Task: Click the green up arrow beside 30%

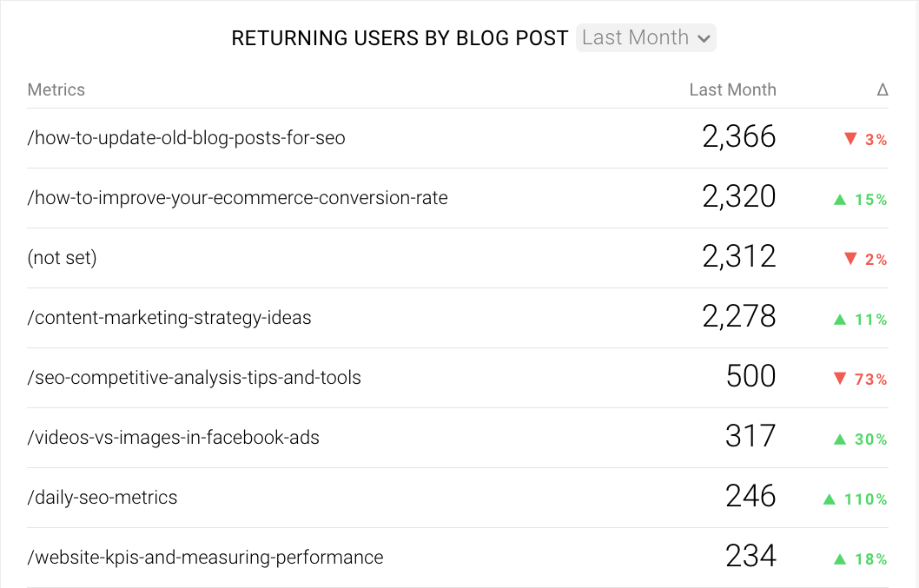Action: (840, 439)
